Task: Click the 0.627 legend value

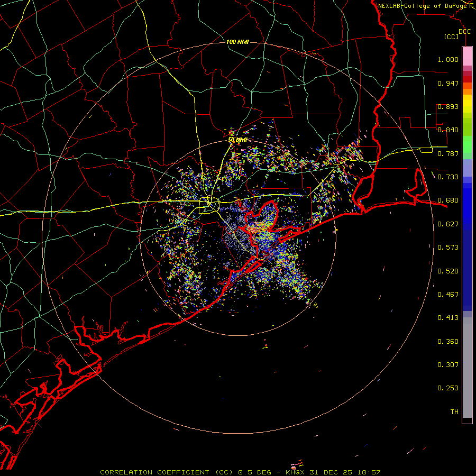Action: coord(448,224)
